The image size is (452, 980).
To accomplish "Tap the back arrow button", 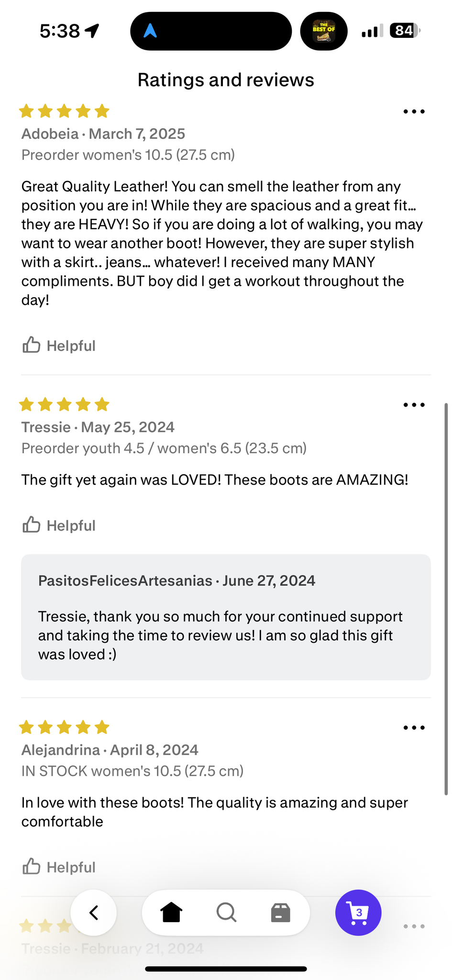I will [x=94, y=913].
